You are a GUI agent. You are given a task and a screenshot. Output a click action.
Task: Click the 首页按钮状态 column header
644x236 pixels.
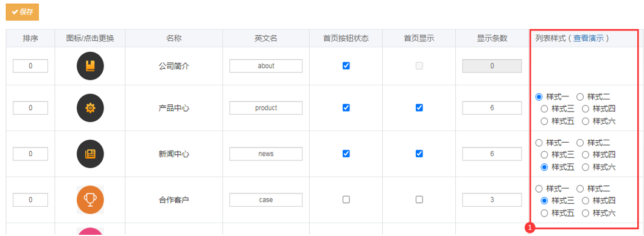tap(346, 38)
